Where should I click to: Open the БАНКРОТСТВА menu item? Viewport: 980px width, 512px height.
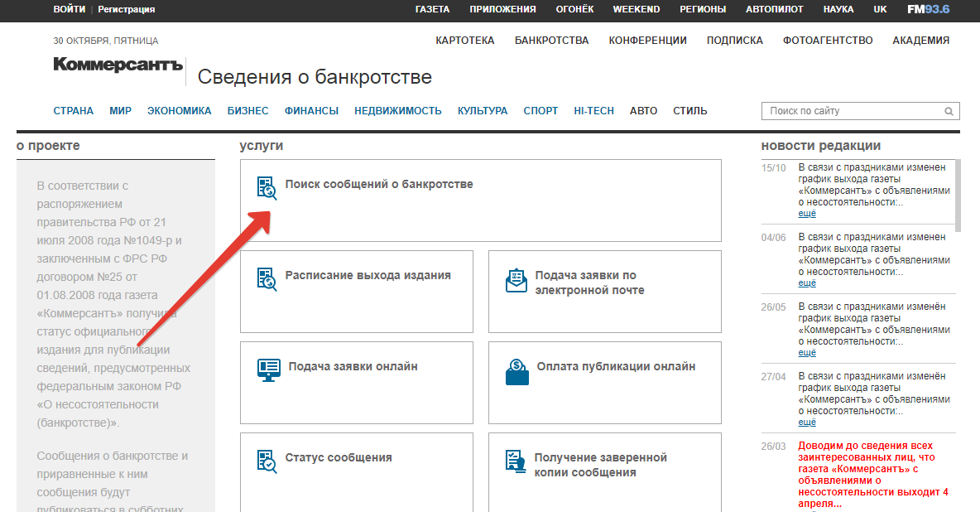(x=551, y=40)
